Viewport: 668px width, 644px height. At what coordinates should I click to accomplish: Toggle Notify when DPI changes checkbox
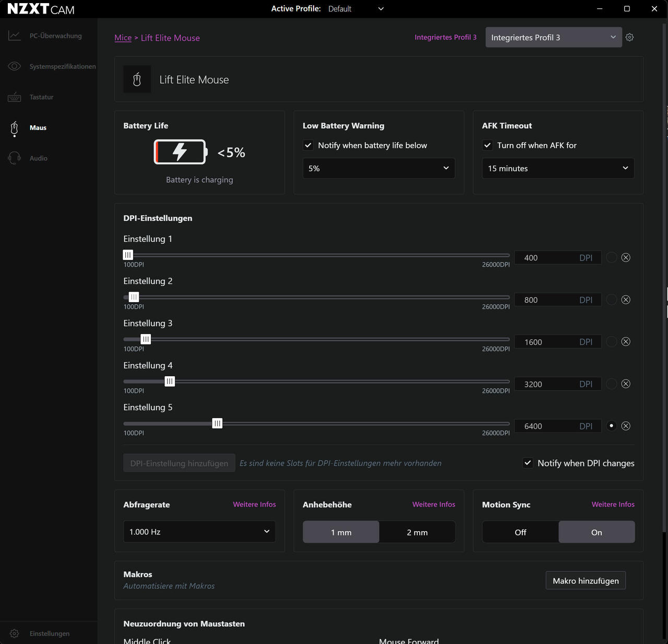tap(528, 463)
